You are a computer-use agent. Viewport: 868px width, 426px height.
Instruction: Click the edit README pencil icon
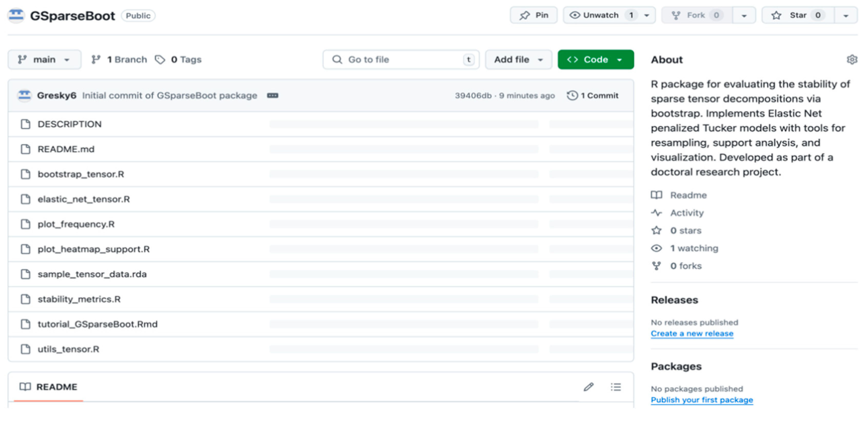[x=588, y=387]
